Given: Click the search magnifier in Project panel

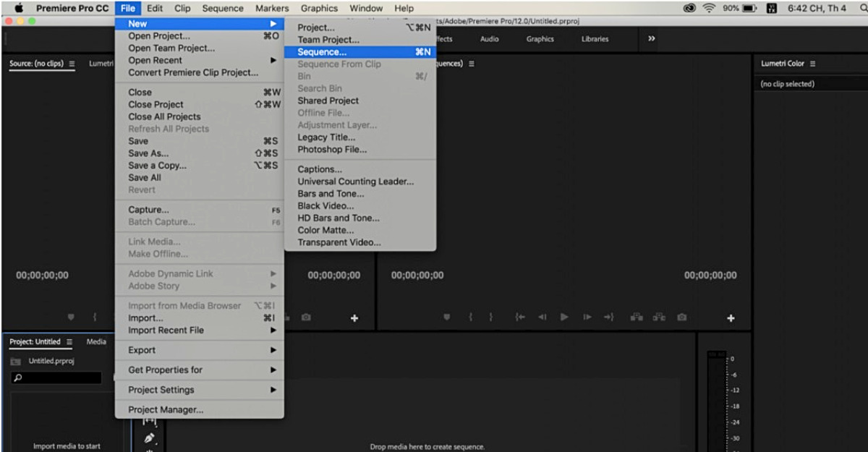Looking at the screenshot, I should click(19, 378).
